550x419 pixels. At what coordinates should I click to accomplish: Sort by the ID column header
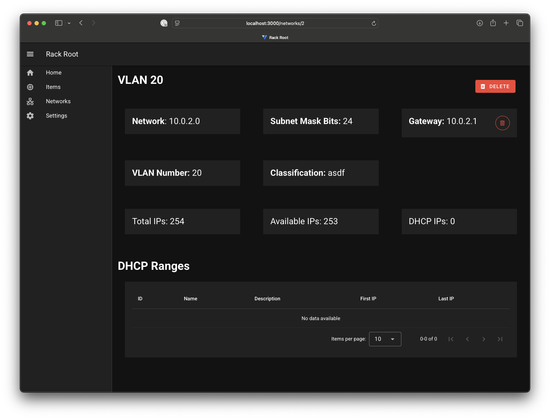pyautogui.click(x=140, y=299)
